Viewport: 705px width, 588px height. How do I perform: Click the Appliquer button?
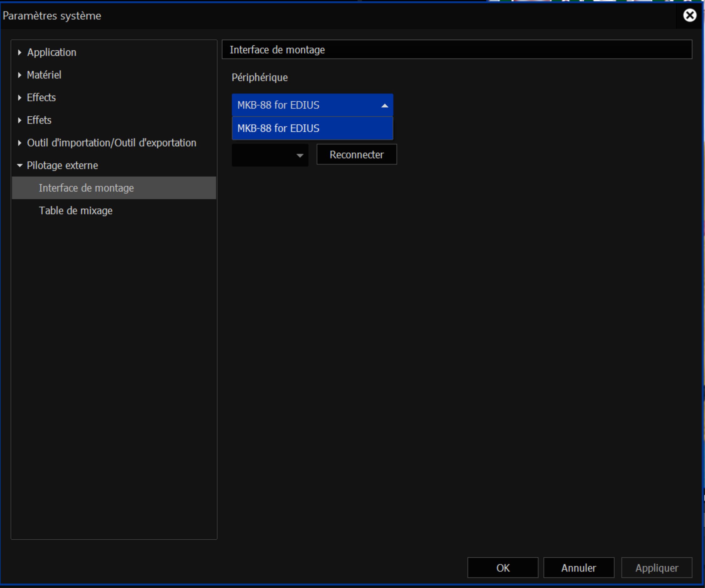click(657, 568)
